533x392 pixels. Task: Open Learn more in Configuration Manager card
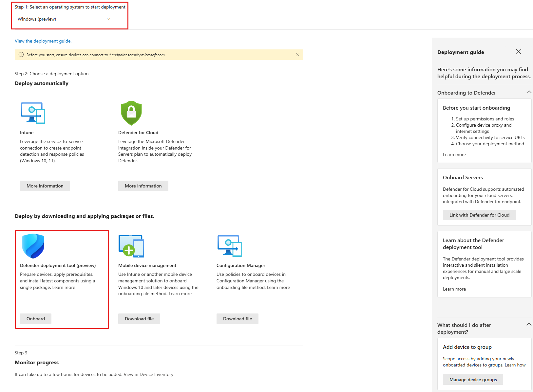click(278, 287)
